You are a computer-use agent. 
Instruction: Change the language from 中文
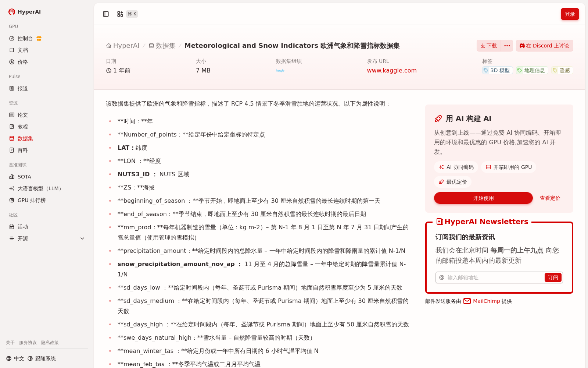point(15,358)
